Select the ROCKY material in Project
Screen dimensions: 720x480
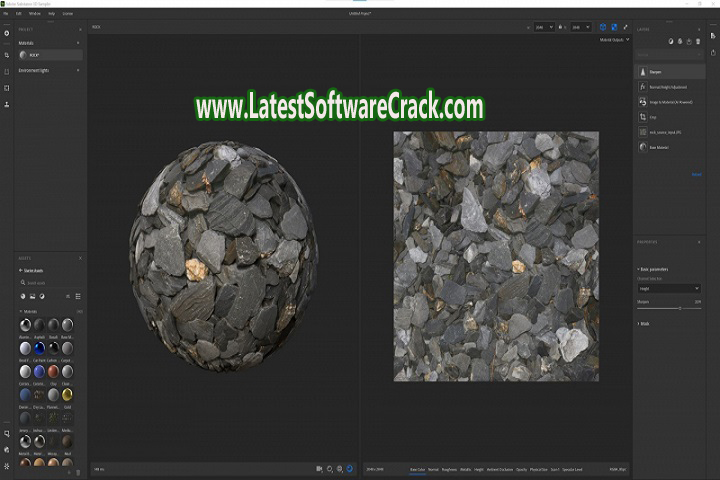tap(35, 55)
